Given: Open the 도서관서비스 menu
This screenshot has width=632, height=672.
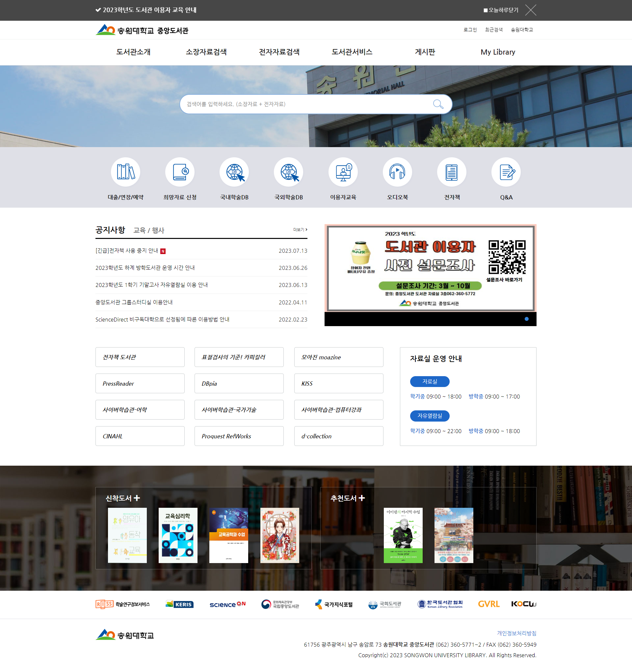Looking at the screenshot, I should pos(352,52).
